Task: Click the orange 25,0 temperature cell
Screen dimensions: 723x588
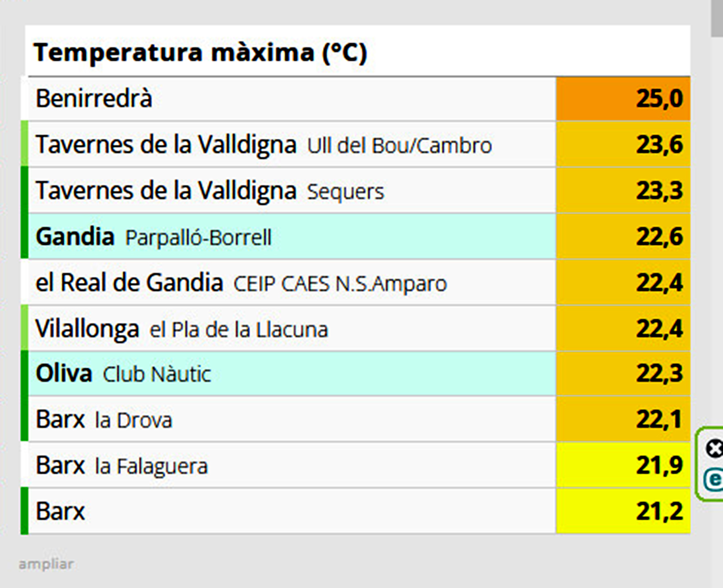Action: (623, 98)
